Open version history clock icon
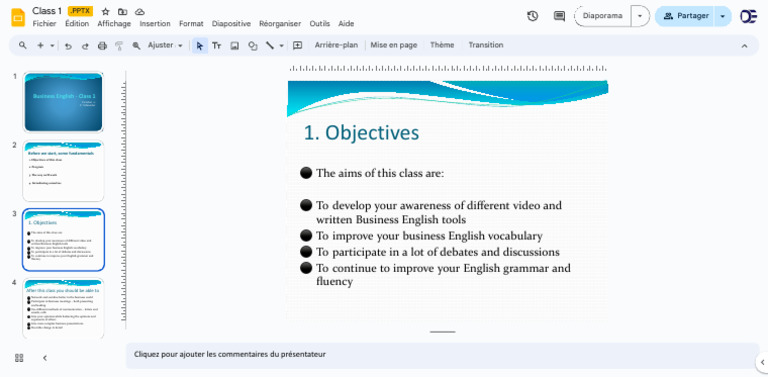This screenshot has width=768, height=377. click(x=532, y=16)
